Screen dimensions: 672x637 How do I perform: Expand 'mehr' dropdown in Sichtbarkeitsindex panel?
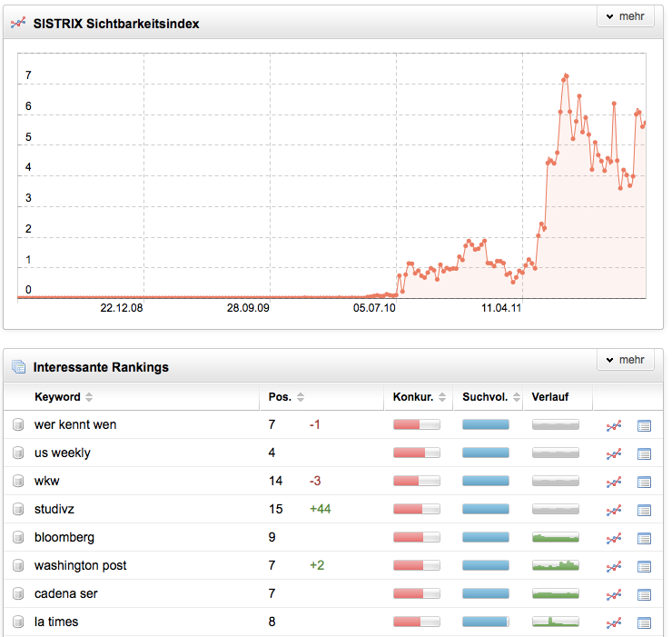(x=625, y=17)
